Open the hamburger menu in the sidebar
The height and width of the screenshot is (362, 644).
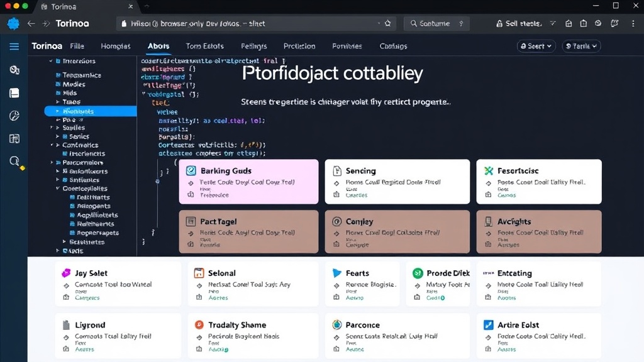tap(14, 47)
